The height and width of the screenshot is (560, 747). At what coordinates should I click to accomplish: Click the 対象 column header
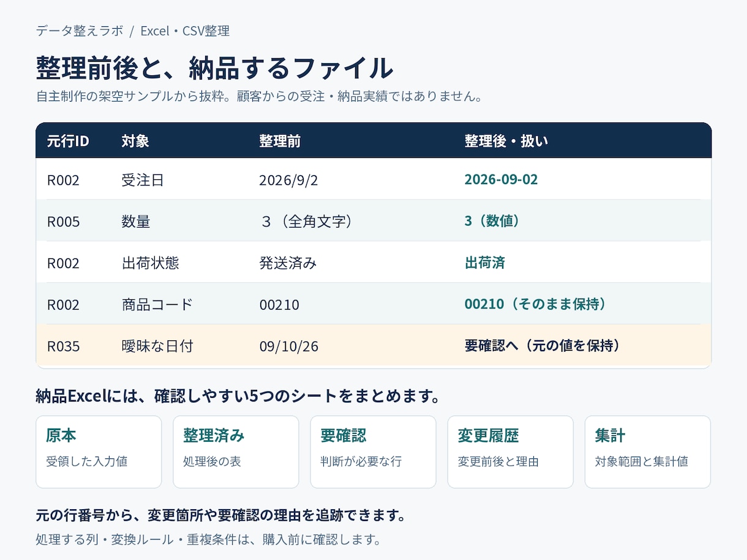click(135, 141)
